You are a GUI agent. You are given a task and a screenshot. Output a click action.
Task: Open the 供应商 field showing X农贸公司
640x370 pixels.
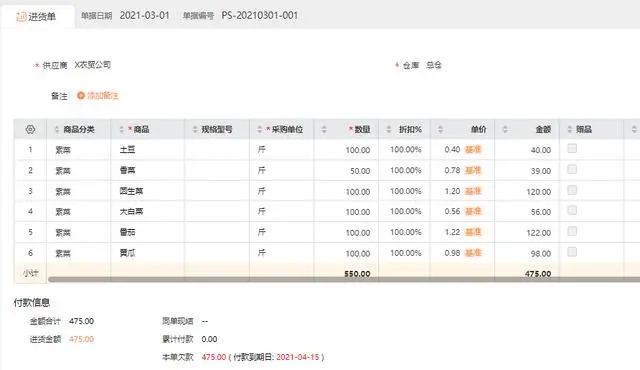coord(93,65)
